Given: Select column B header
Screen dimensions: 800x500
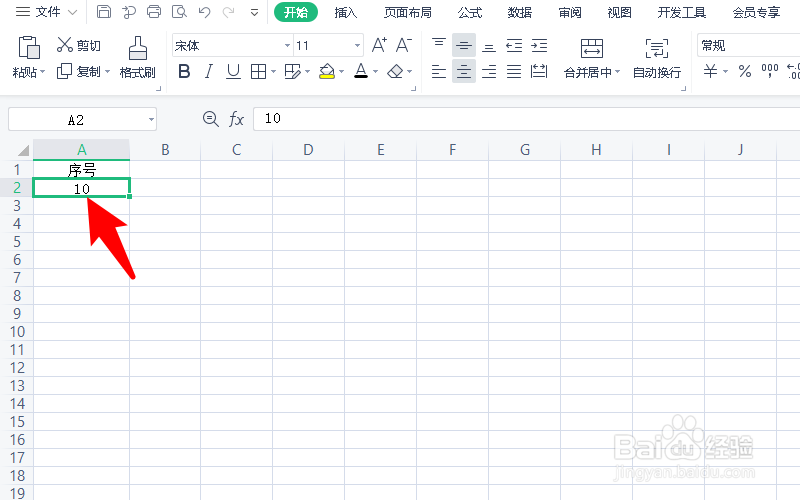Looking at the screenshot, I should pos(165,149).
